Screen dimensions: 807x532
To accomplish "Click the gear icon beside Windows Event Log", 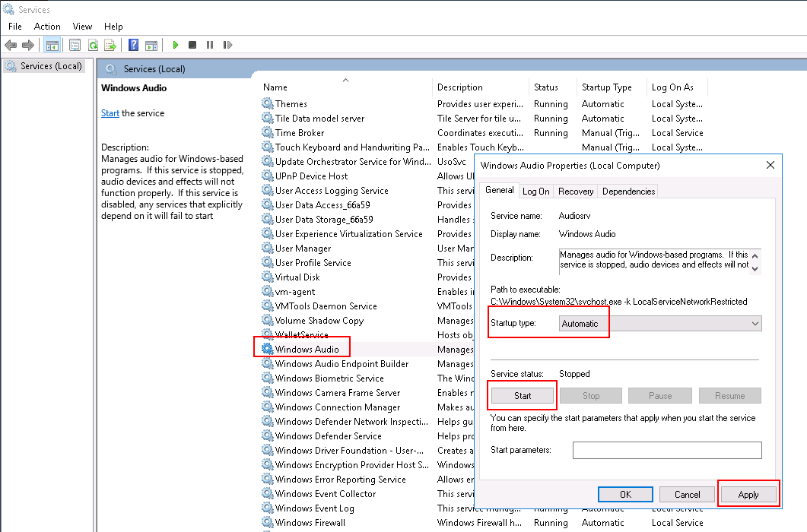I will tap(267, 508).
